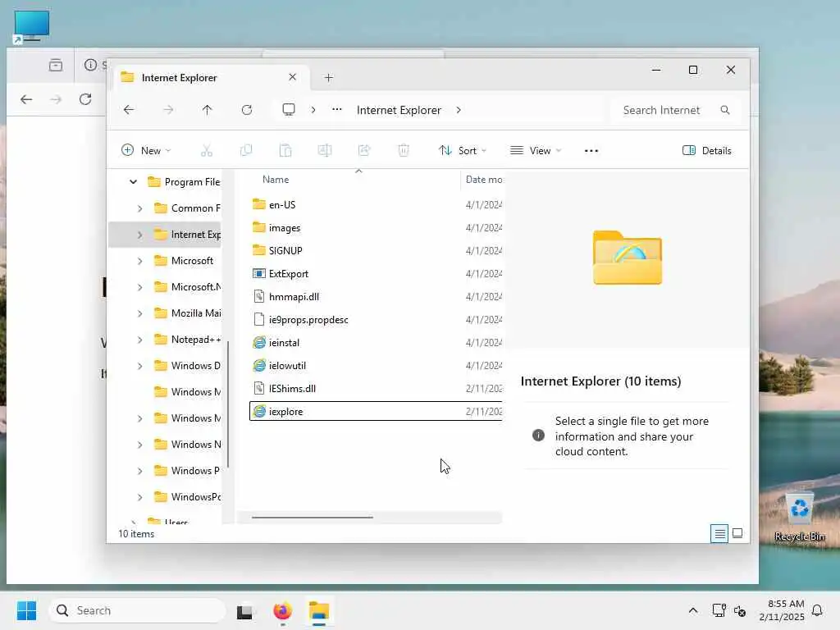The width and height of the screenshot is (840, 630).
Task: Select ielowutil application icon
Action: click(259, 365)
